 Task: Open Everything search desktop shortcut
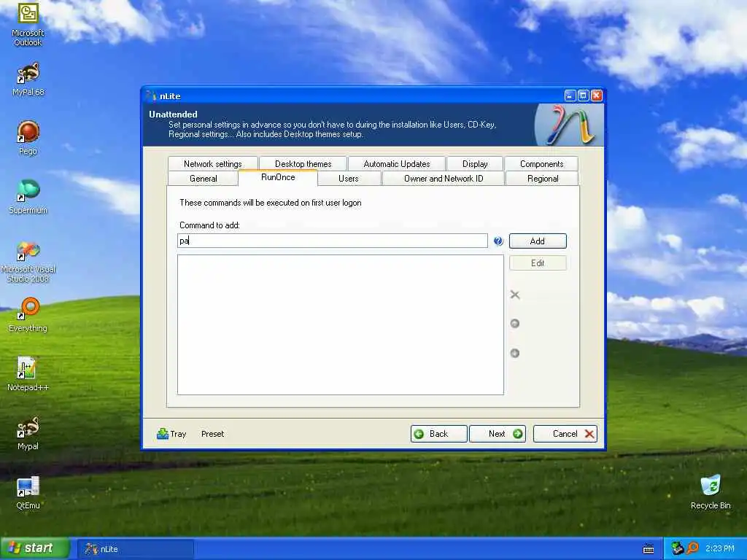pos(28,315)
